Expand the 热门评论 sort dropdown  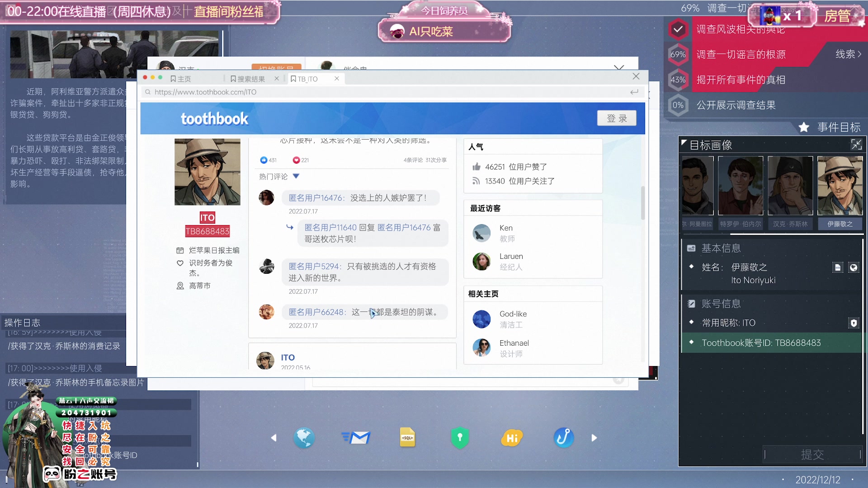296,176
